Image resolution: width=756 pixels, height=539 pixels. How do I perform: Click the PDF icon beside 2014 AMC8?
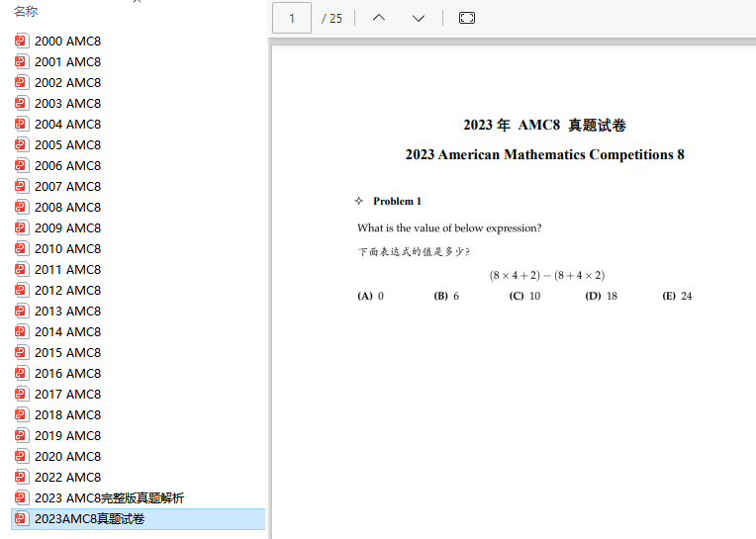tap(21, 331)
